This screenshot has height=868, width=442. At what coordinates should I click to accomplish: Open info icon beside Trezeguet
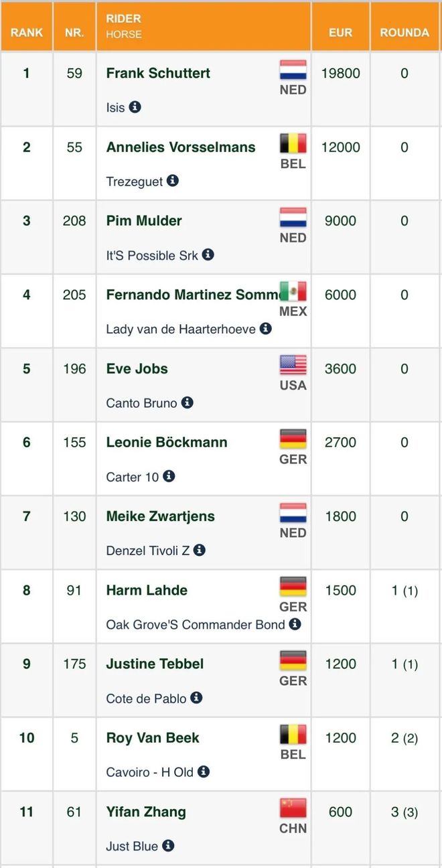pyautogui.click(x=173, y=180)
